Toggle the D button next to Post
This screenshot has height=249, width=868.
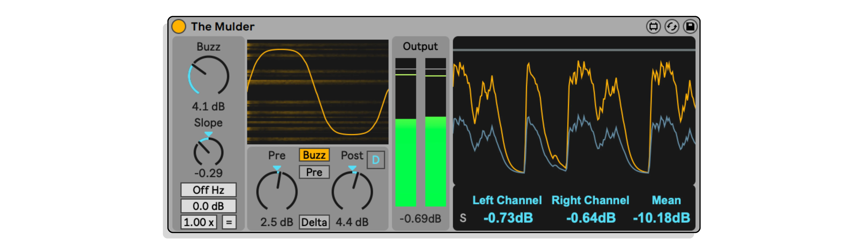click(x=375, y=160)
